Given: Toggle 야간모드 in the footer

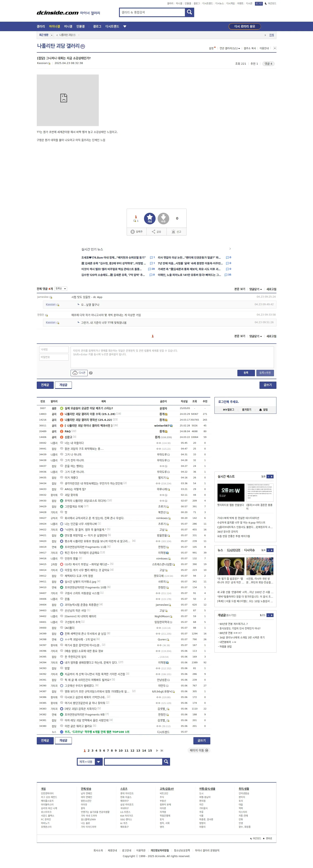Looking at the screenshot, I should click(x=256, y=838).
